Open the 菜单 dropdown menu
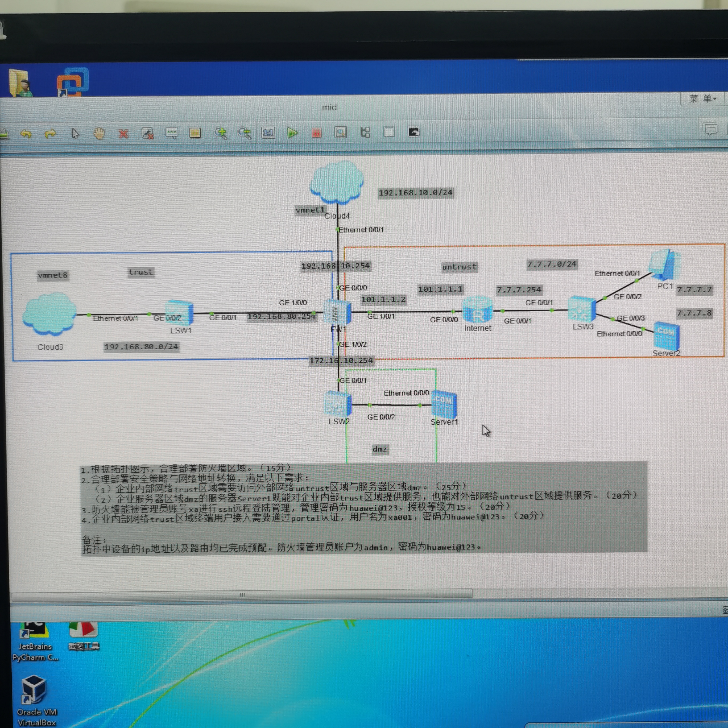This screenshot has height=728, width=728. click(702, 99)
